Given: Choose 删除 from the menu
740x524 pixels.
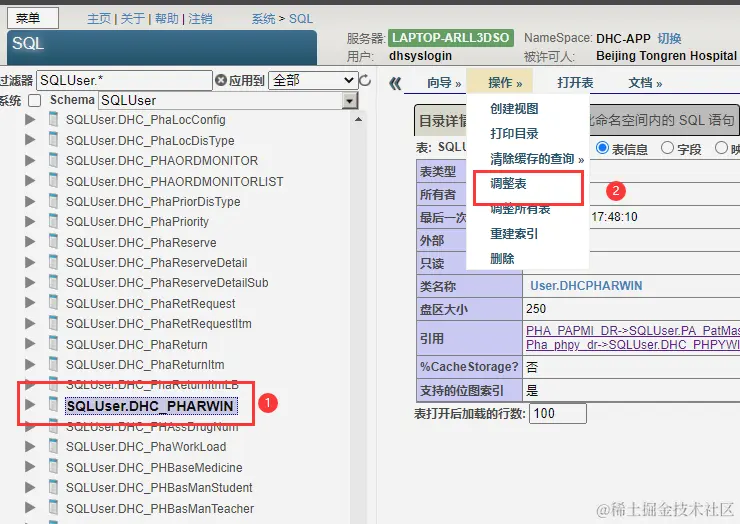Looking at the screenshot, I should [502, 259].
